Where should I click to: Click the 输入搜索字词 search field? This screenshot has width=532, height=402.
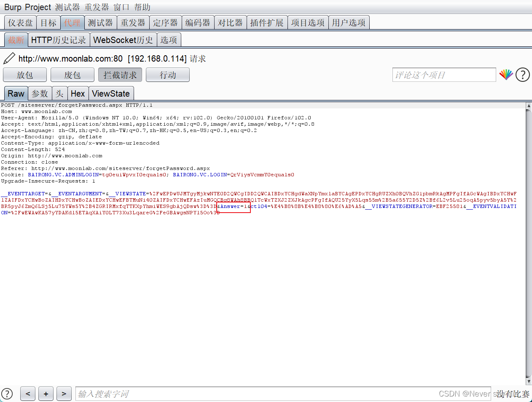pyautogui.click(x=283, y=394)
